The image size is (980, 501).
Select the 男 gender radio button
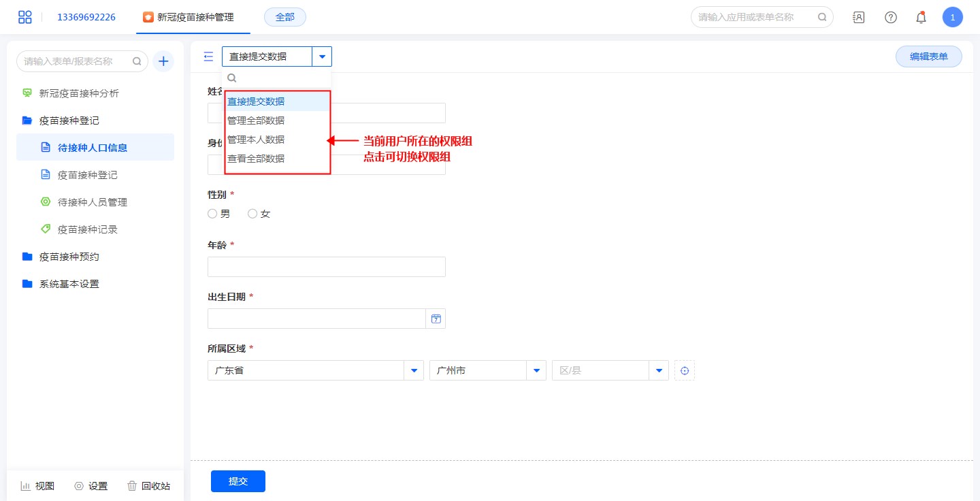point(212,214)
